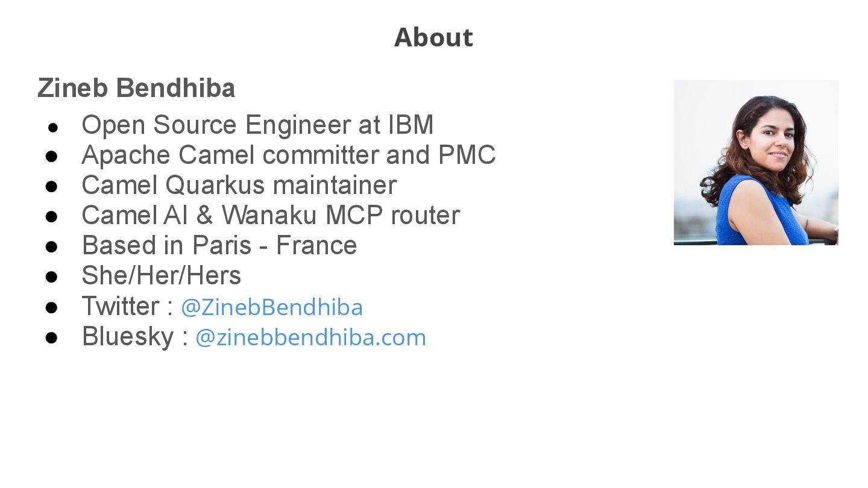Click the bullet dot beside "Apache Camel committer"
The image size is (868, 488).
coord(51,156)
